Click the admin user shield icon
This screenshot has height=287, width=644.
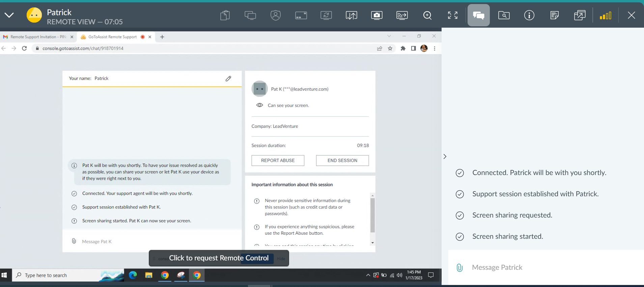pyautogui.click(x=276, y=15)
